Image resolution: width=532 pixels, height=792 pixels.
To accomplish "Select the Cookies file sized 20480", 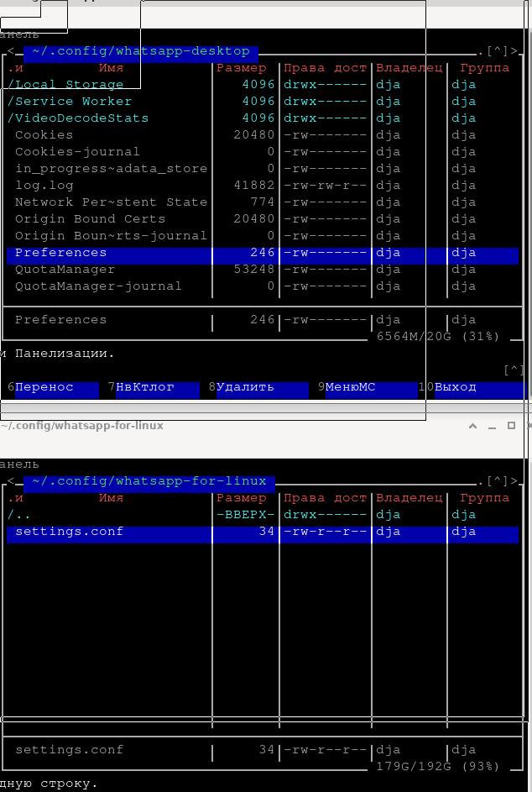I will [263, 135].
